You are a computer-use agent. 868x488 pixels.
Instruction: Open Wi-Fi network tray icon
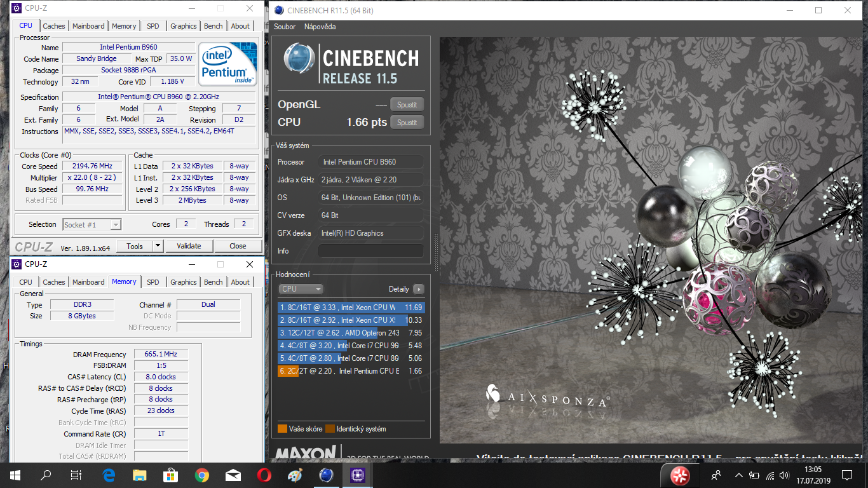(x=770, y=475)
